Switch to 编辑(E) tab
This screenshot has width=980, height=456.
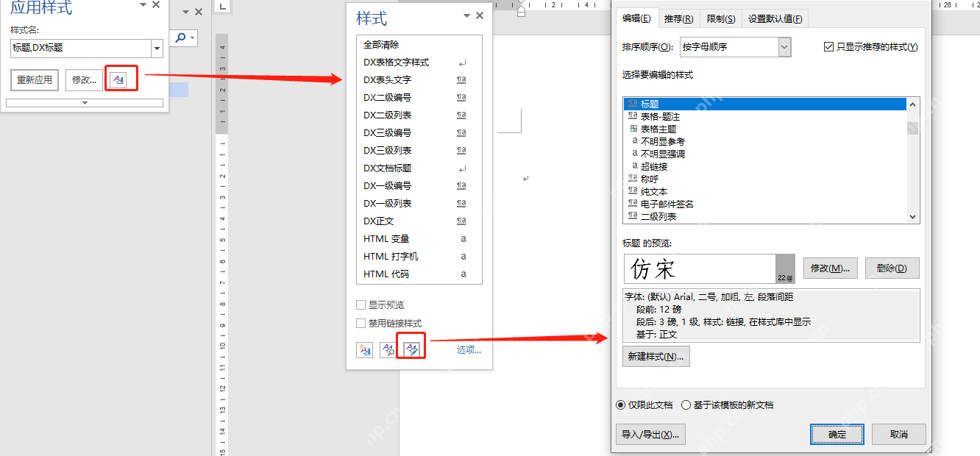point(636,18)
